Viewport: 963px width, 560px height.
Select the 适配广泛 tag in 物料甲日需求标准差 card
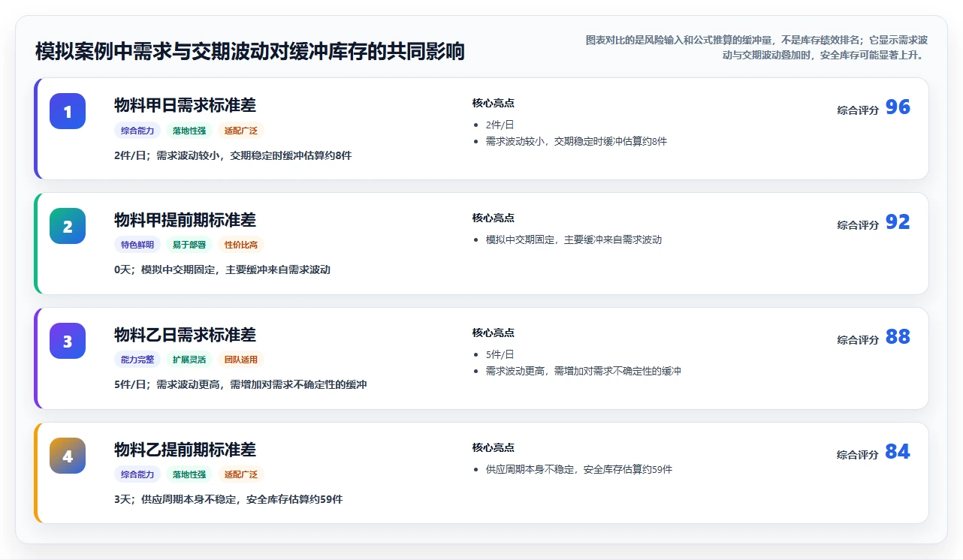pyautogui.click(x=241, y=130)
